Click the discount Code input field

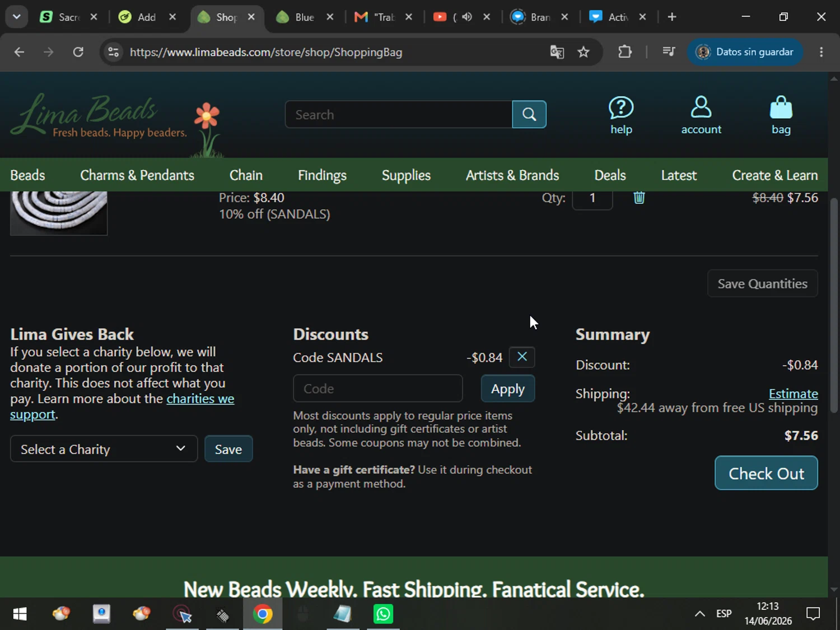pyautogui.click(x=378, y=389)
